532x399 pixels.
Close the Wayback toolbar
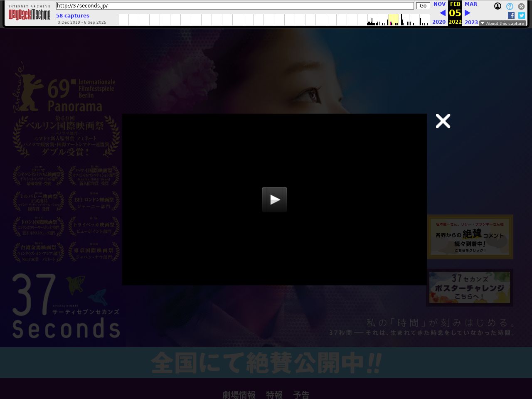521,6
